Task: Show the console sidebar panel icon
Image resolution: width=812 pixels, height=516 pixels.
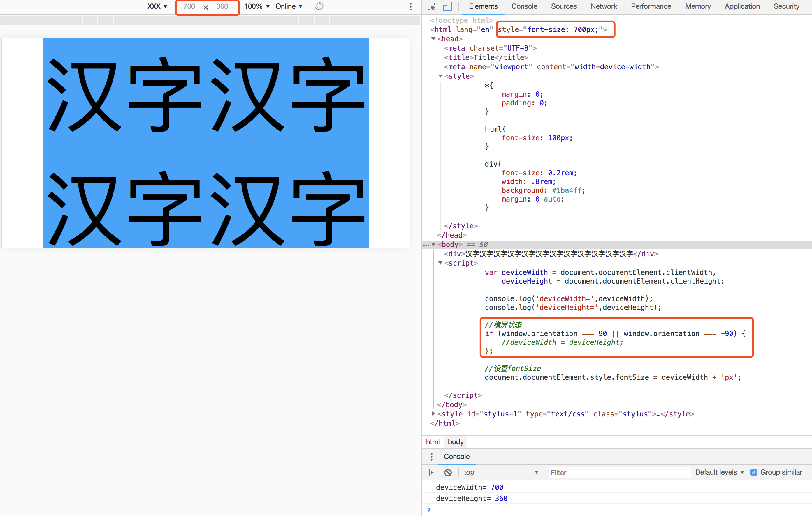Action: (x=431, y=473)
